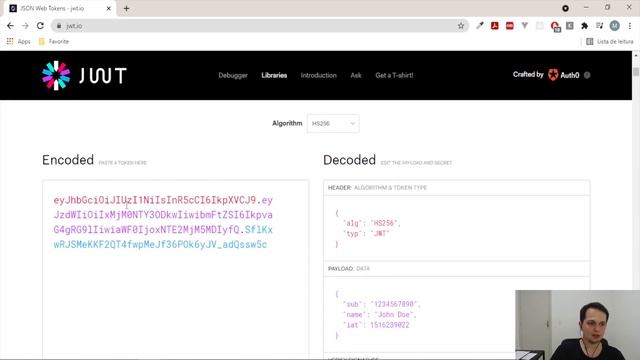The width and height of the screenshot is (640, 360).
Task: Click the webcam video overlay
Action: [x=578, y=325]
